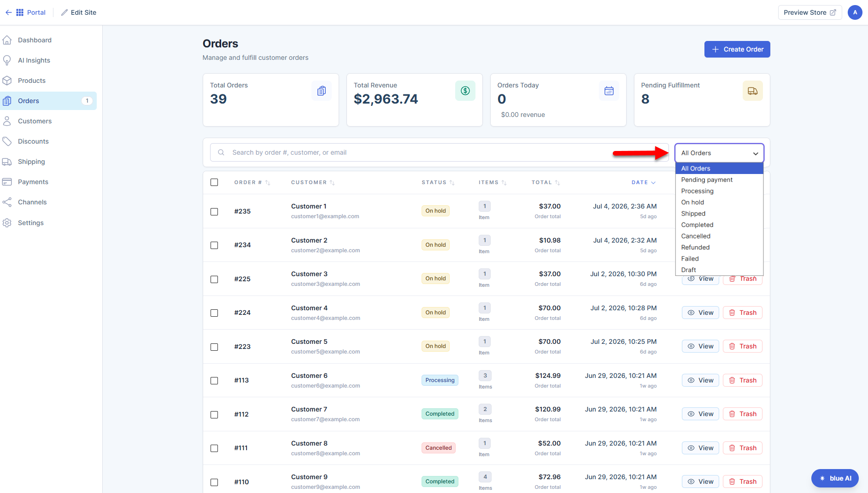Select Completed filter option
The image size is (868, 493).
(x=719, y=225)
